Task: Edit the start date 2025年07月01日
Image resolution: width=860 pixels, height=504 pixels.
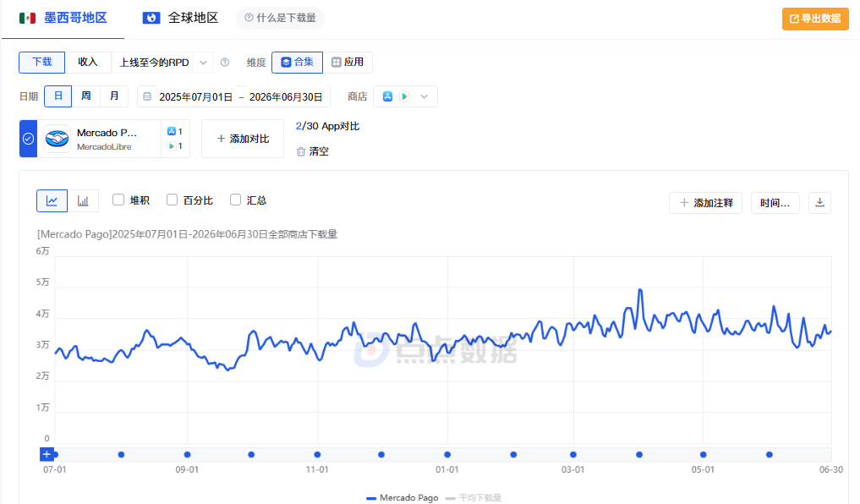Action: coord(196,97)
